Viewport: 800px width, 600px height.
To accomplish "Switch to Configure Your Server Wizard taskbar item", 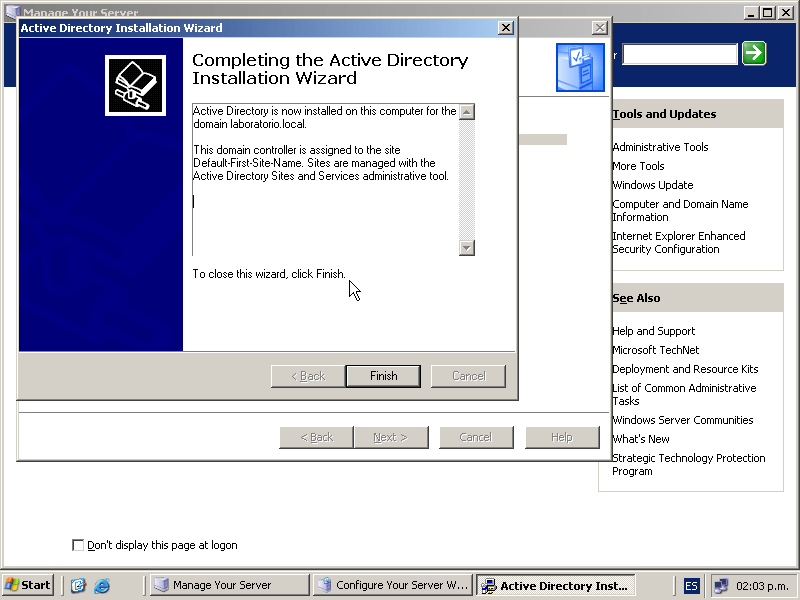I will tap(392, 585).
